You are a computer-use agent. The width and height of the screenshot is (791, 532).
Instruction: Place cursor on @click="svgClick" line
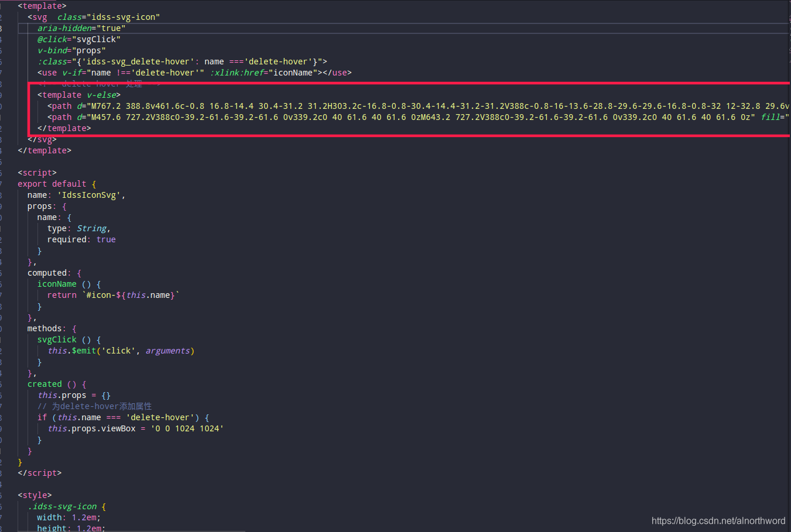coord(79,39)
